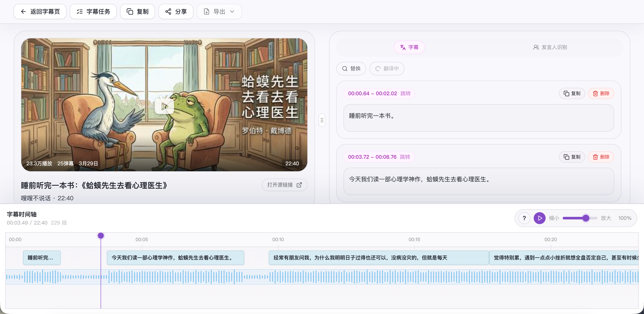This screenshot has height=314, width=644.
Task: Click the video title 睡前听完一本书
Action: tap(94, 186)
